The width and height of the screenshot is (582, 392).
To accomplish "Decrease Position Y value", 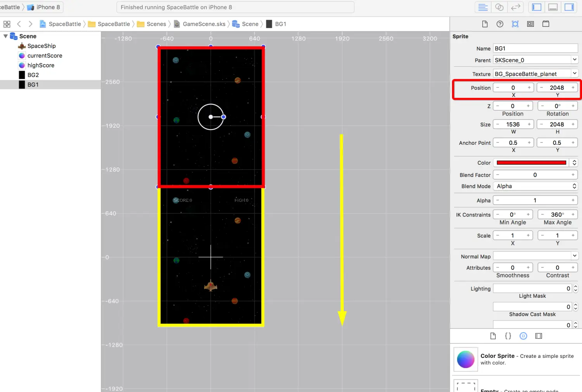I will tap(542, 88).
